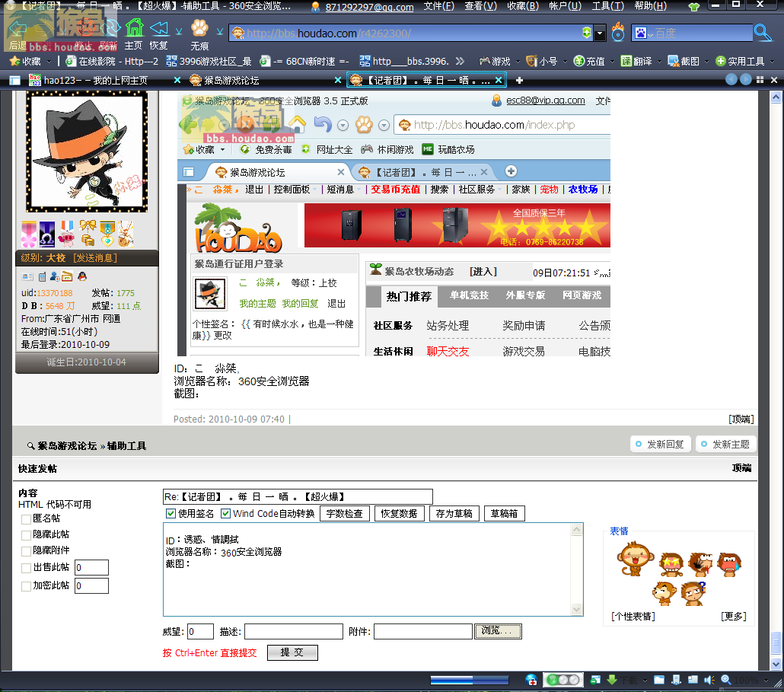Click the QQ penguin icon in user panel
784x692 pixels.
click(x=82, y=276)
